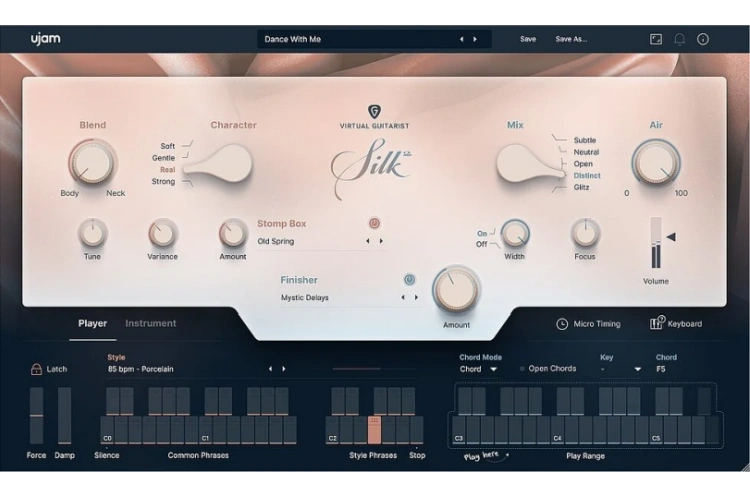This screenshot has height=500, width=750.
Task: Click the Save button
Action: coord(528,39)
